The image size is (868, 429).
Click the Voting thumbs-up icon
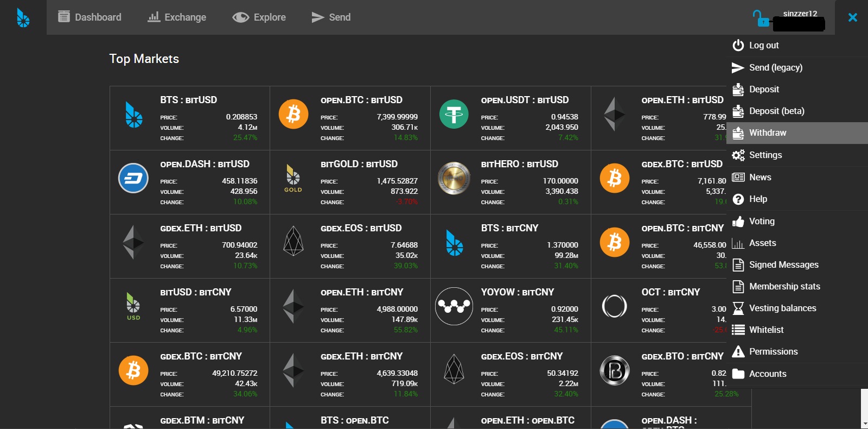pyautogui.click(x=738, y=221)
